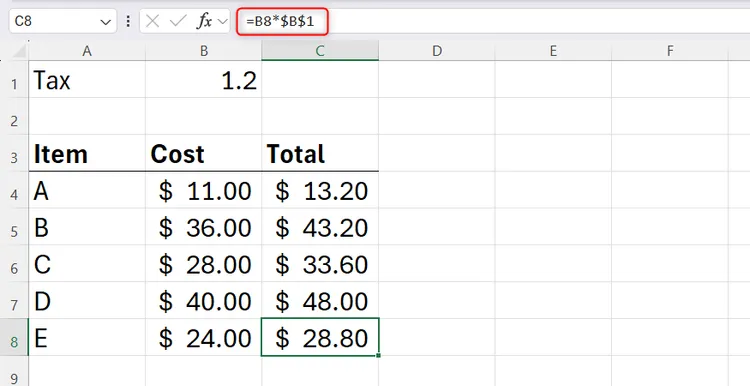
Task: Click cost cell $ 24.00
Action: (x=204, y=337)
